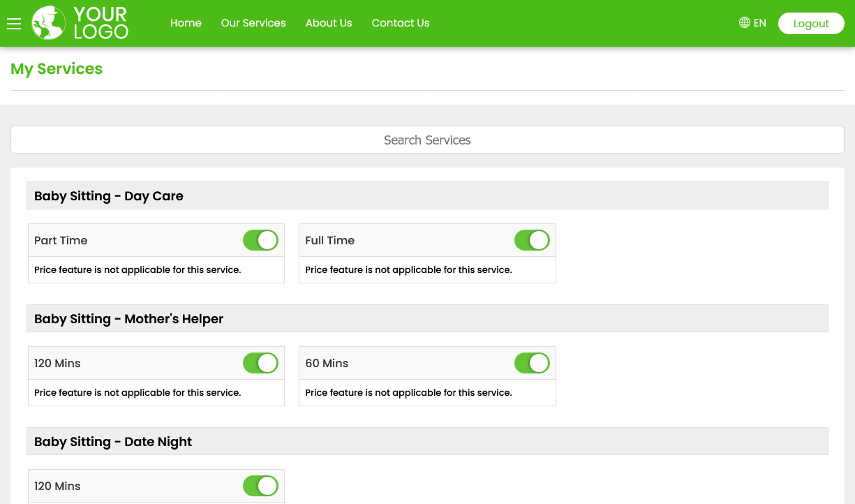The width and height of the screenshot is (855, 504).
Task: Toggle the Part Time day care service
Action: (x=260, y=239)
